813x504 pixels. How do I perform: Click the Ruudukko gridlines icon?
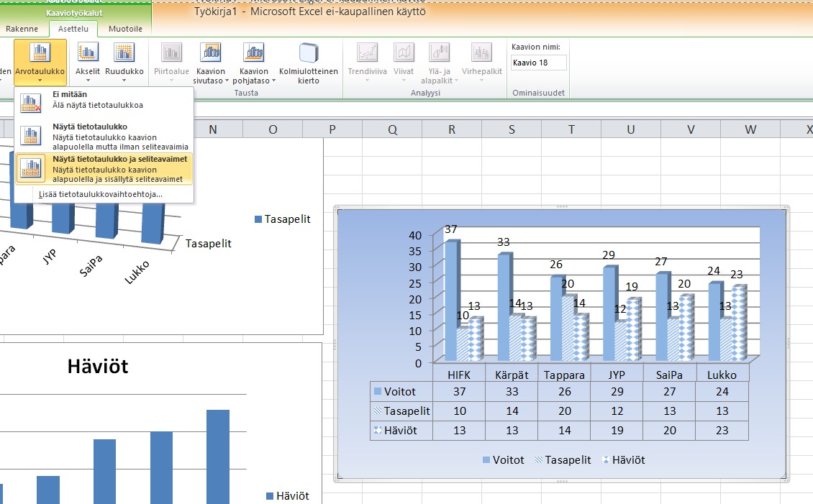124,53
